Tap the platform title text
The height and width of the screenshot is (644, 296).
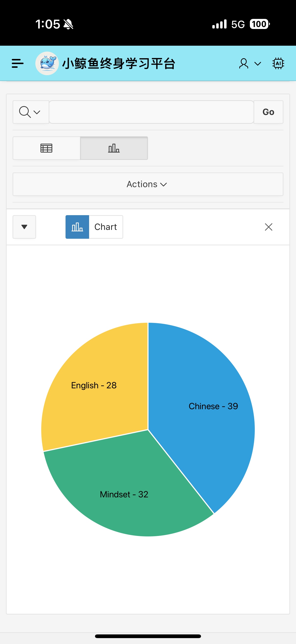[119, 64]
